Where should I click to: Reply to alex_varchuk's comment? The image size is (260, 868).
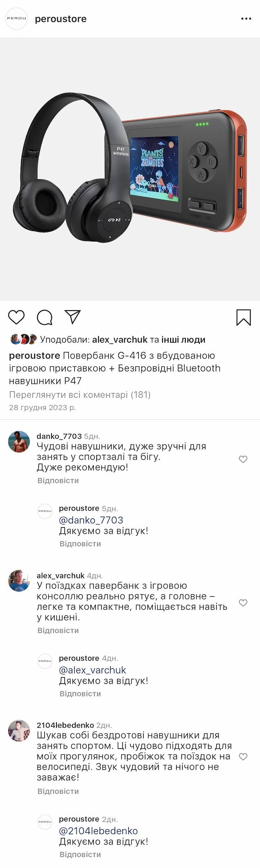(x=58, y=630)
